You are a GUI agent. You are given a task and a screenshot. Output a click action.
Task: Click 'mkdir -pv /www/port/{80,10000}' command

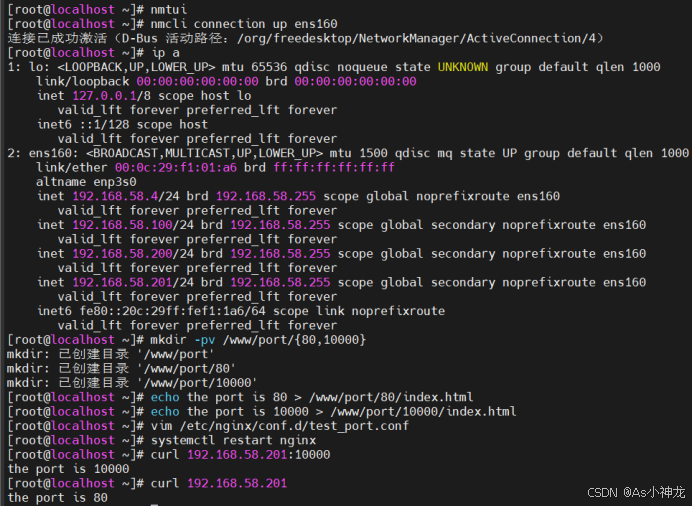258,340
